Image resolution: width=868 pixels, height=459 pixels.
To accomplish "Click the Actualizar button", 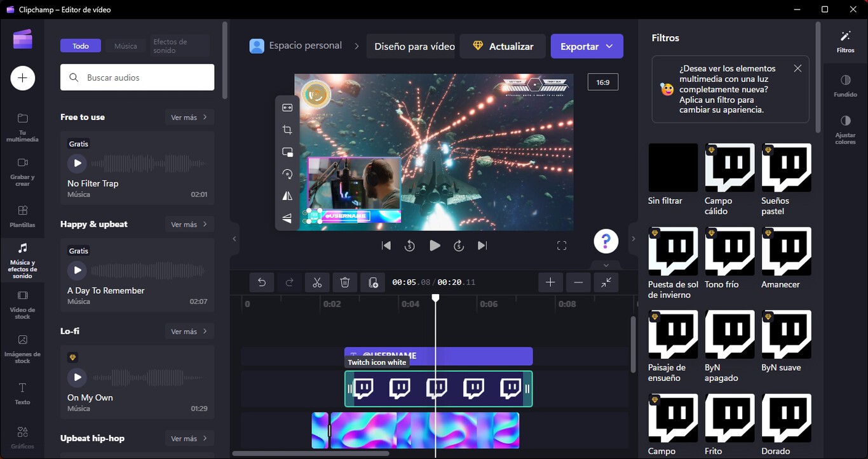I will pyautogui.click(x=502, y=46).
